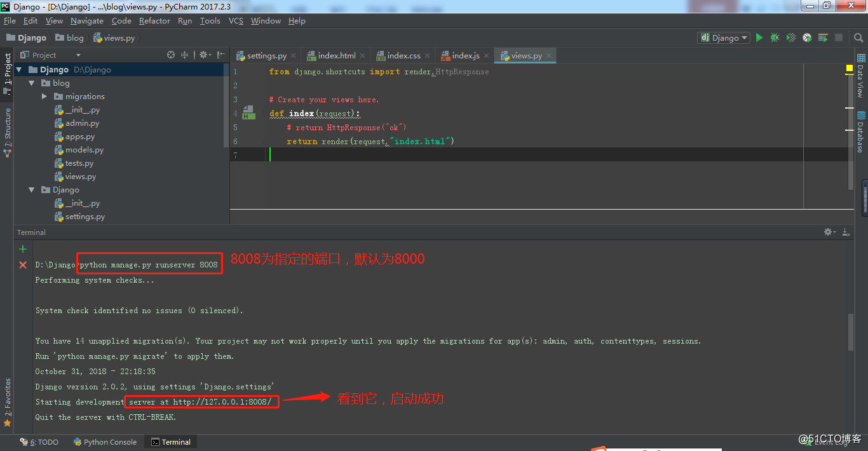This screenshot has height=451, width=868.
Task: Expand the migrations folder arrow
Action: [44, 97]
